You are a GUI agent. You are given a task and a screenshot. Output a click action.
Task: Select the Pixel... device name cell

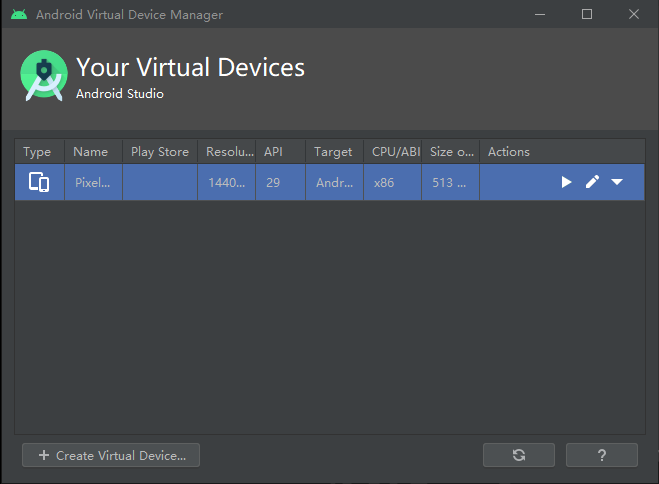[x=93, y=182]
